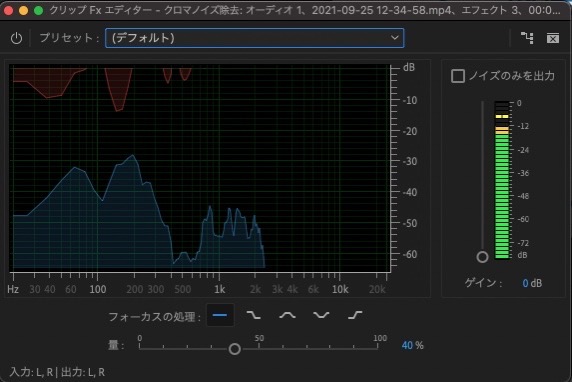Select the mid-frequency focus hump icon
The image size is (572, 382).
coord(287,315)
